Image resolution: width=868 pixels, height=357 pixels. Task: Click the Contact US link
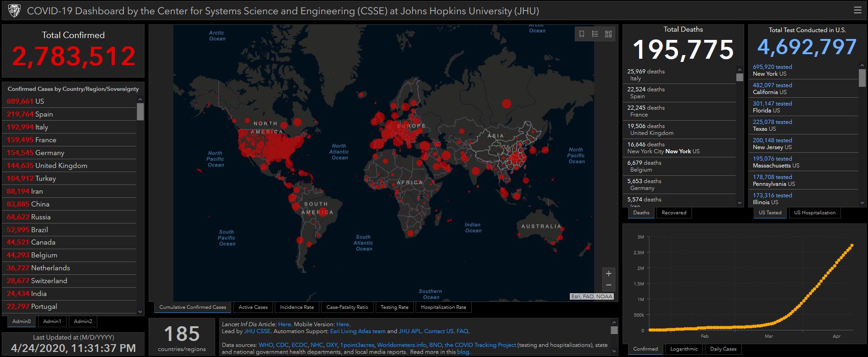click(x=439, y=331)
